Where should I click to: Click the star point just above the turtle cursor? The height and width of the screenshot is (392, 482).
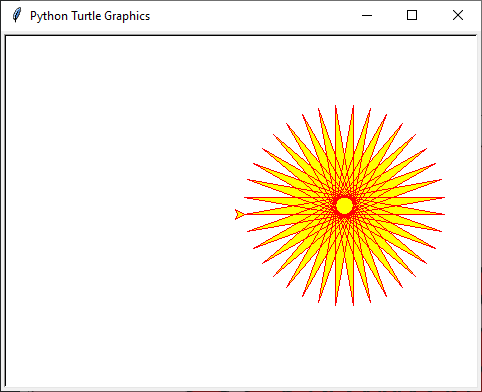coord(246,198)
